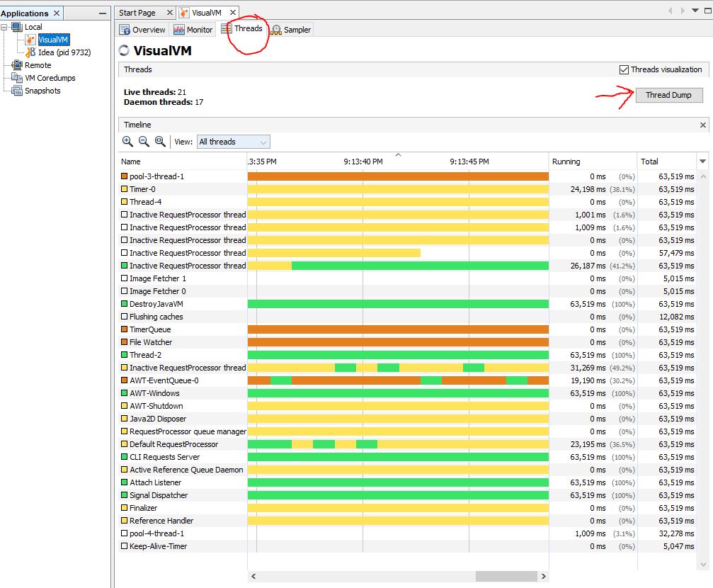Viewport: 713px width, 588px height.
Task: Select the Keep-Alive-Timer thread
Action: click(409, 545)
